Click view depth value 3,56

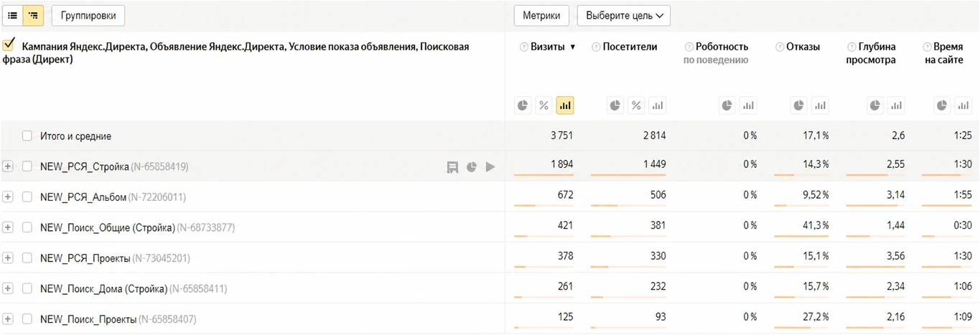(x=895, y=255)
